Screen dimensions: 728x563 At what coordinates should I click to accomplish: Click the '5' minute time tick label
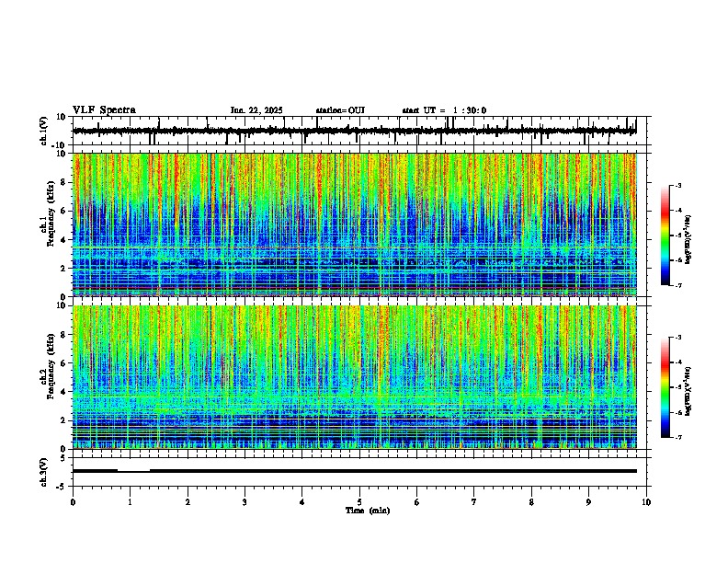pyautogui.click(x=359, y=502)
